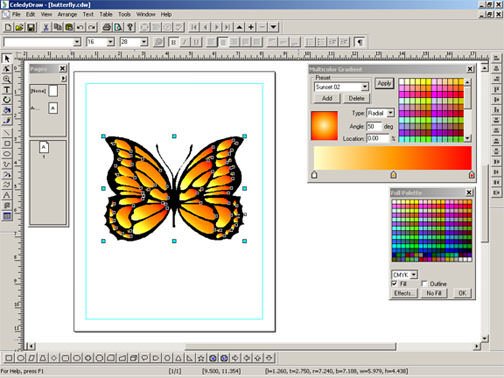Open the gradient Type Radial dropdown
The image size is (504, 378).
point(390,113)
